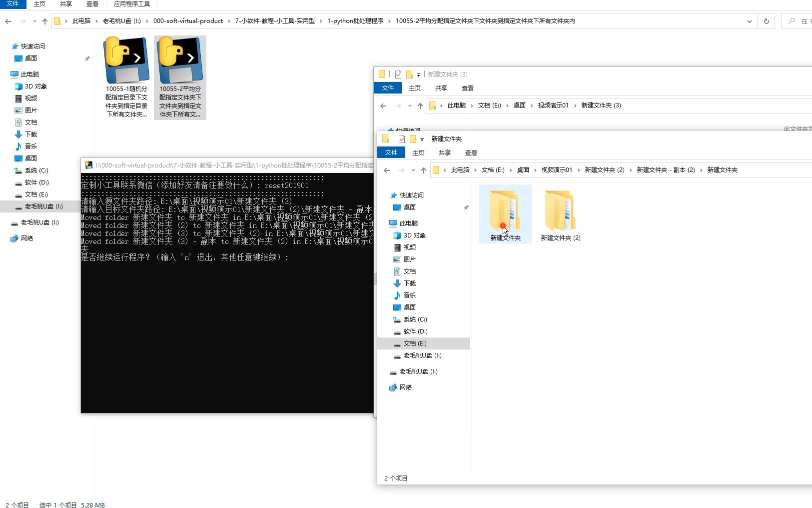Open 下载 in front window sidebar

[x=409, y=283]
